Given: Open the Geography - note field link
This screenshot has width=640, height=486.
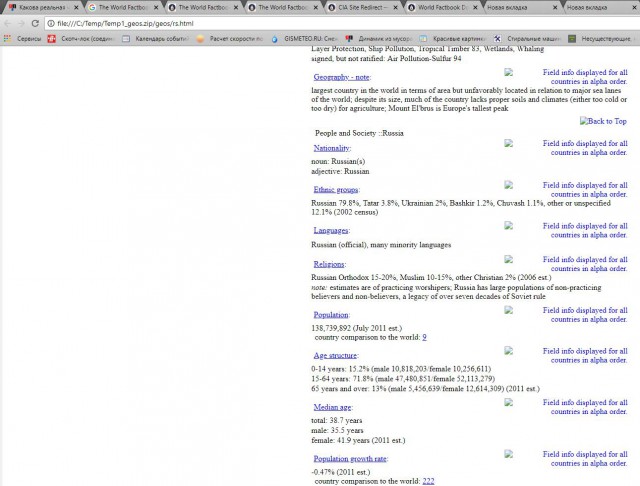Looking at the screenshot, I should (341, 77).
